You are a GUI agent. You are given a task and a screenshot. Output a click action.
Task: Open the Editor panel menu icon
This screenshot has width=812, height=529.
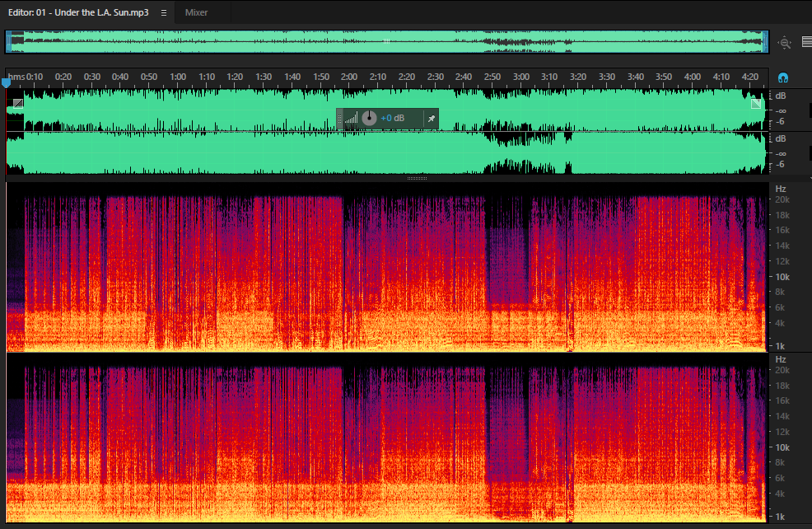point(164,12)
